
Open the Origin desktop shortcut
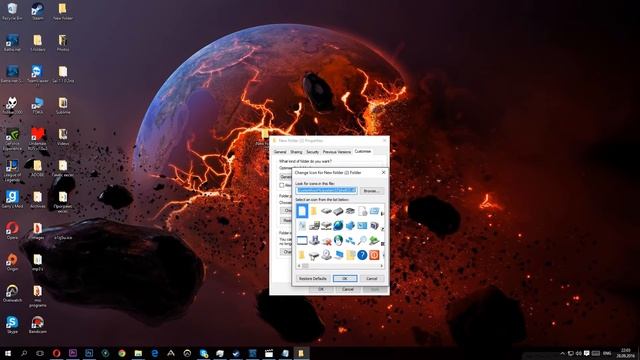click(12, 262)
